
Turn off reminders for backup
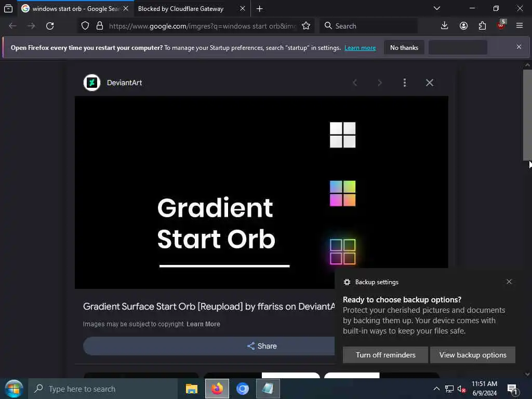coord(385,355)
